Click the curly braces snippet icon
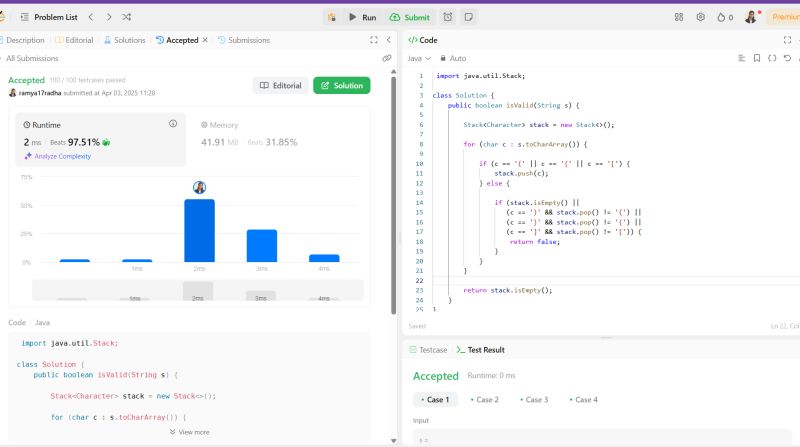This screenshot has width=800, height=447. [x=772, y=58]
